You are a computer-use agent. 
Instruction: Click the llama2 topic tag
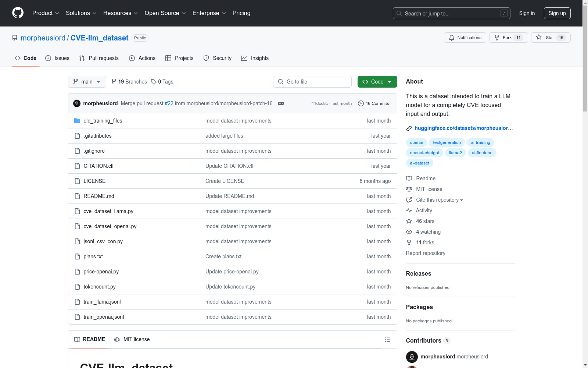(455, 153)
